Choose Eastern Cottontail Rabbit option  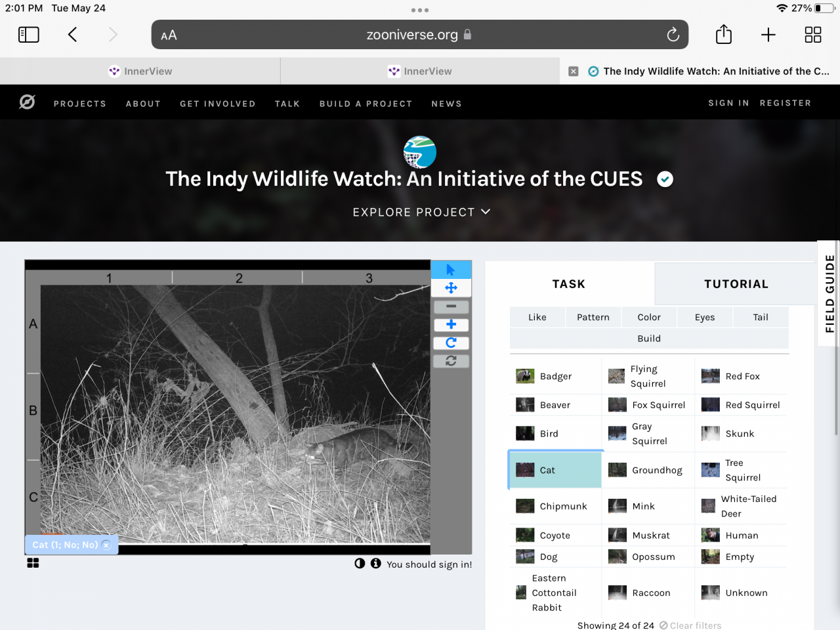[x=555, y=593]
